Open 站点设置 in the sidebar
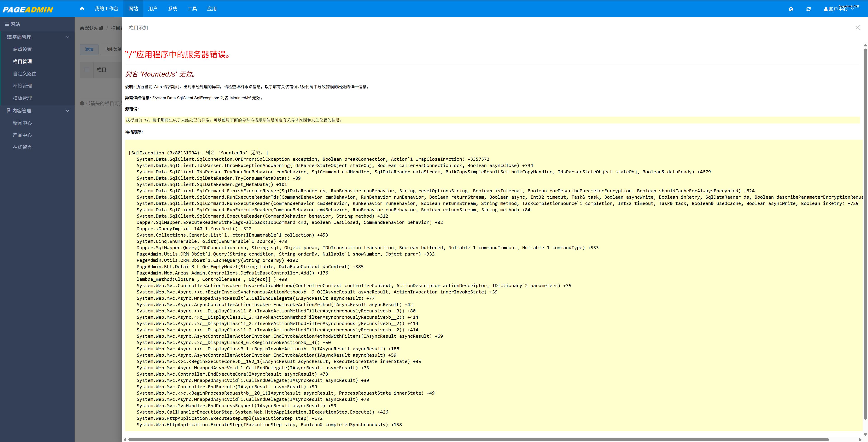Image resolution: width=868 pixels, height=442 pixels. [x=22, y=49]
